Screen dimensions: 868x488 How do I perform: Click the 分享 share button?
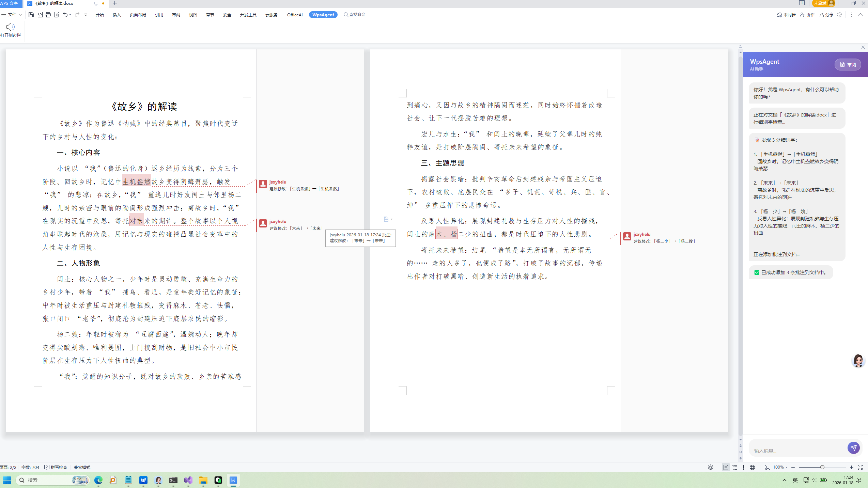(x=826, y=15)
